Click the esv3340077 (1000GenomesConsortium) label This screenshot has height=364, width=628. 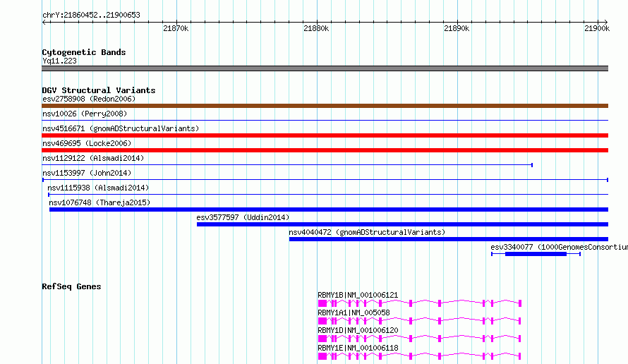559,247
